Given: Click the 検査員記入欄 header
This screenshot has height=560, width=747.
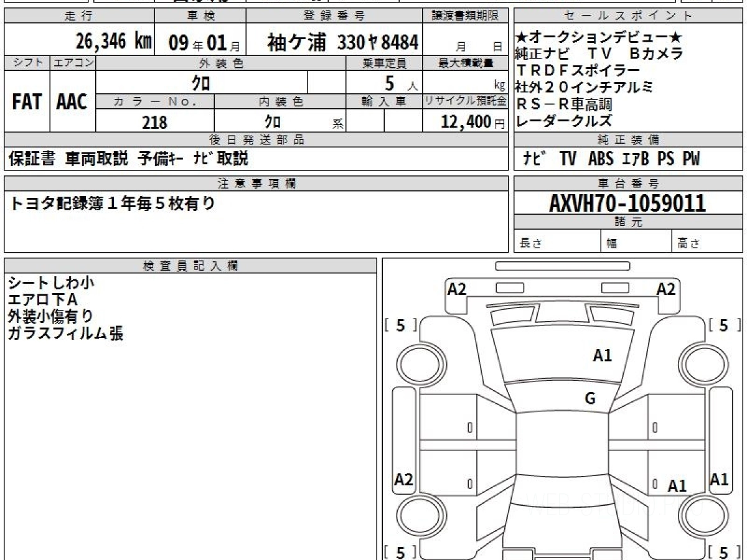Looking at the screenshot, I should pyautogui.click(x=190, y=266).
